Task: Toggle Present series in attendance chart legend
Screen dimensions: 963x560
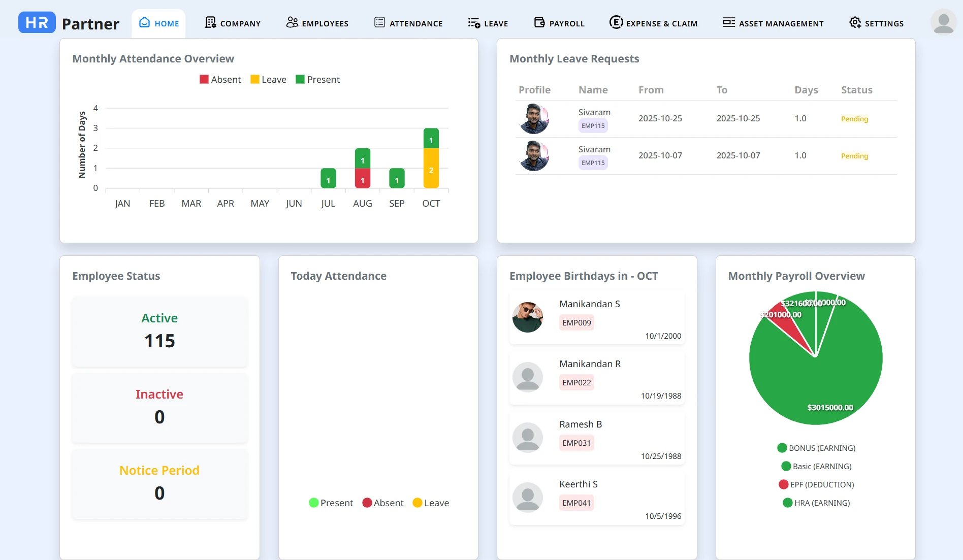Action: (317, 80)
